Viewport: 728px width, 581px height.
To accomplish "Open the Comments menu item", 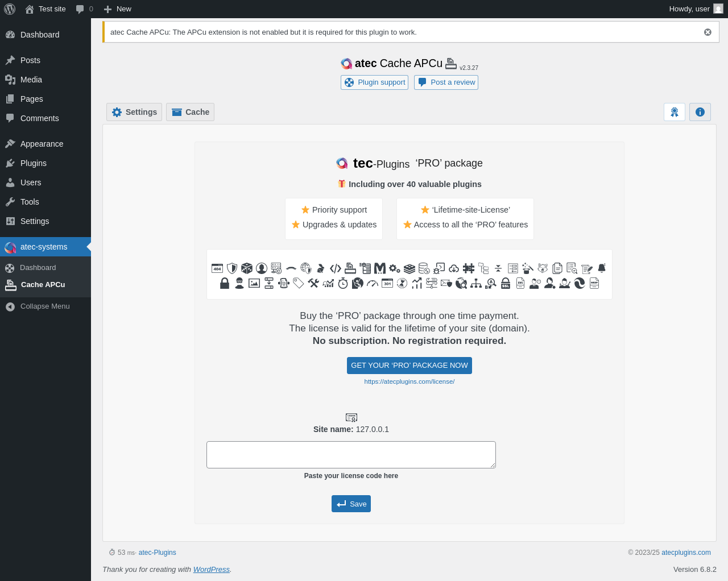I will [45, 118].
